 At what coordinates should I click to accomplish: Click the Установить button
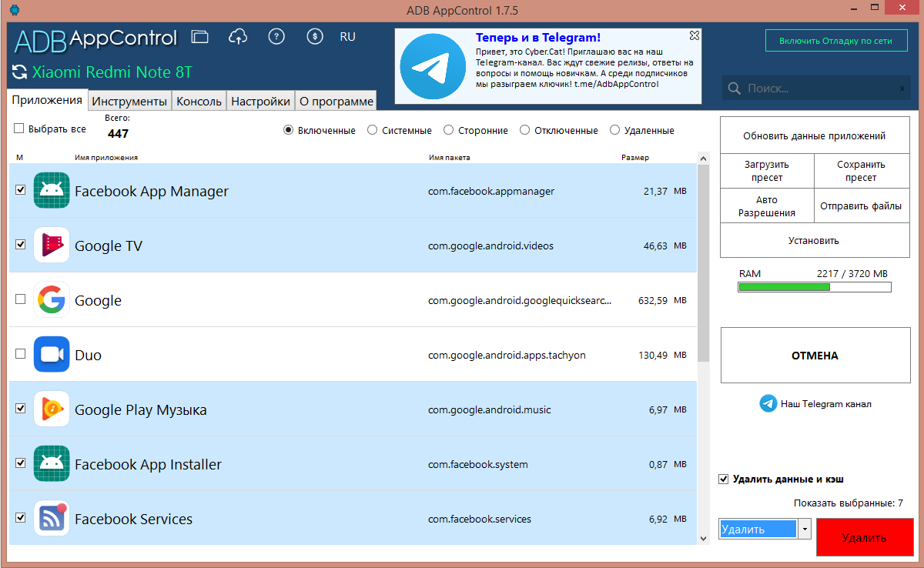point(815,240)
